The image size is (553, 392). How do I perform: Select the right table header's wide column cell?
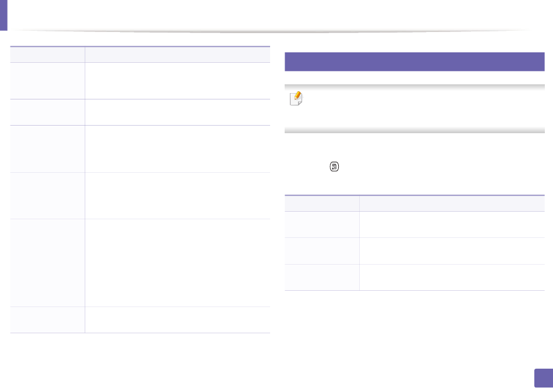pyautogui.click(x=452, y=204)
